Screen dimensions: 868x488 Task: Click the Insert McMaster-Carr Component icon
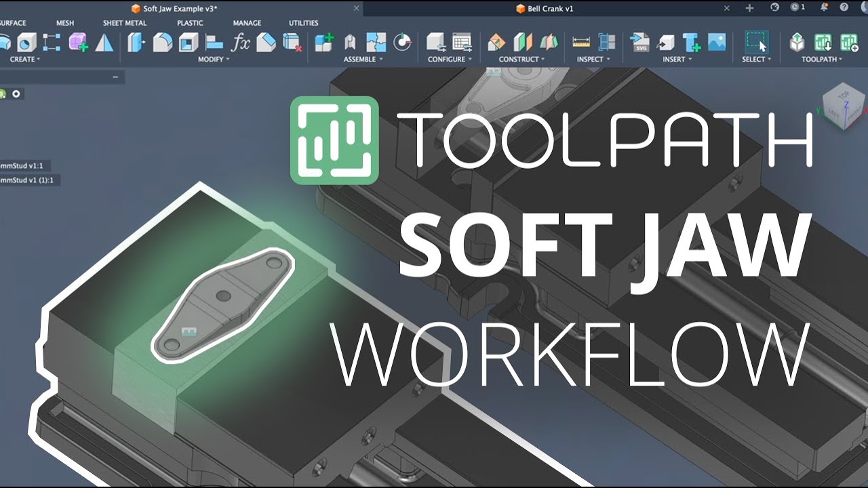tap(692, 43)
